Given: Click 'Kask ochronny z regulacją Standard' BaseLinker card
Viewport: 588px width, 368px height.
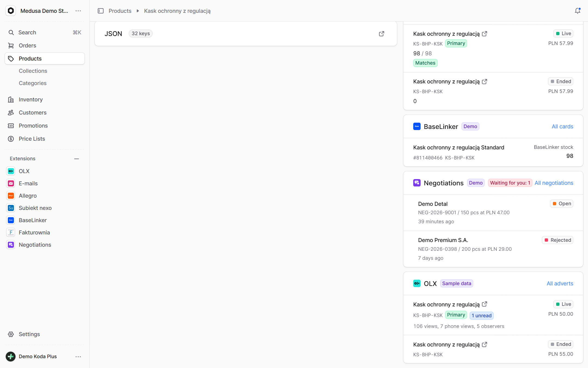Looking at the screenshot, I should [x=493, y=152].
